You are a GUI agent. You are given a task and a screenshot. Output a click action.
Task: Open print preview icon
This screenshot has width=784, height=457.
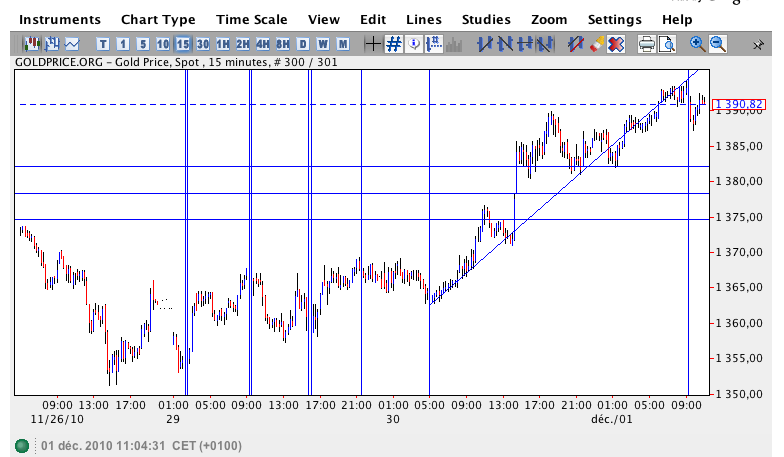[x=667, y=44]
